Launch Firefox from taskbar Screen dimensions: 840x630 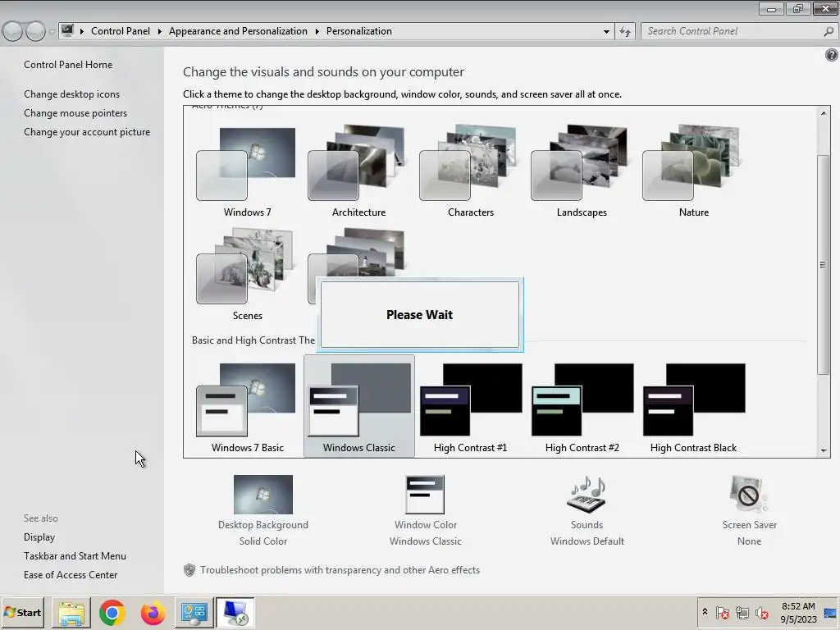153,613
